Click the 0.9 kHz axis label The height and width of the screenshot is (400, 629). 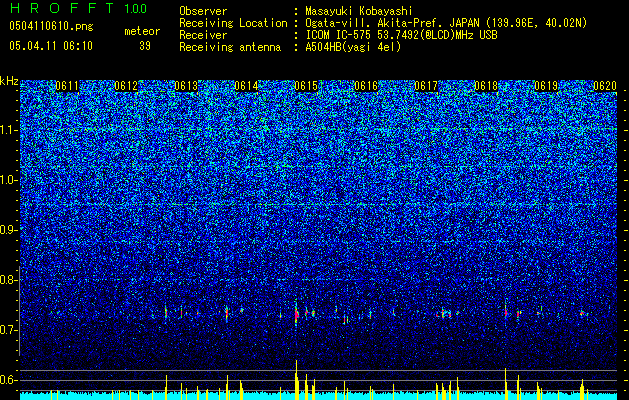tap(9, 230)
